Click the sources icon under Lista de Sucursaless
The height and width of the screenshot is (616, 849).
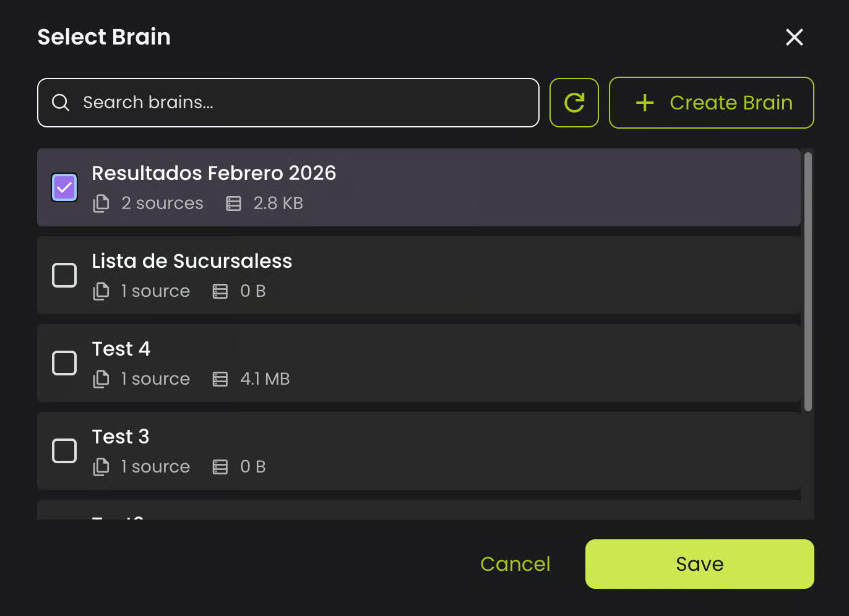click(x=101, y=291)
